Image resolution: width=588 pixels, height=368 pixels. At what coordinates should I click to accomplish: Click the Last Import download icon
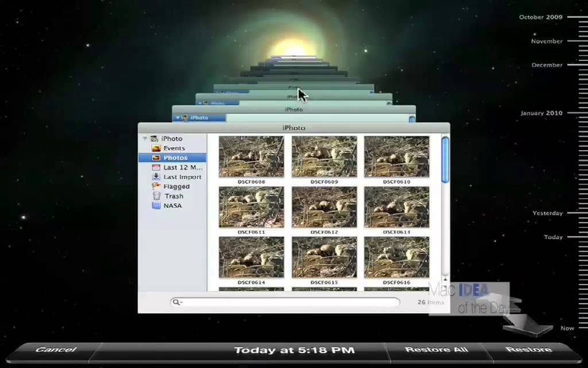(156, 177)
